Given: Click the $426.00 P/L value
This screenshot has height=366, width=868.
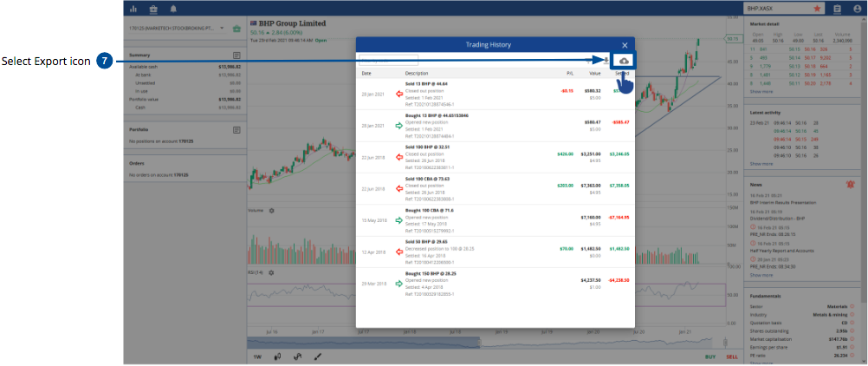Looking at the screenshot, I should (x=565, y=154).
